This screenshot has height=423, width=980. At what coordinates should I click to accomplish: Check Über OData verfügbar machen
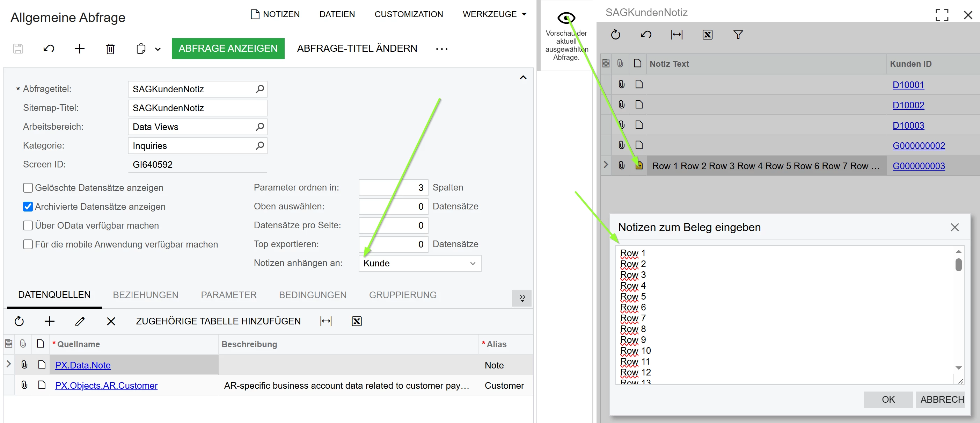pyautogui.click(x=28, y=225)
